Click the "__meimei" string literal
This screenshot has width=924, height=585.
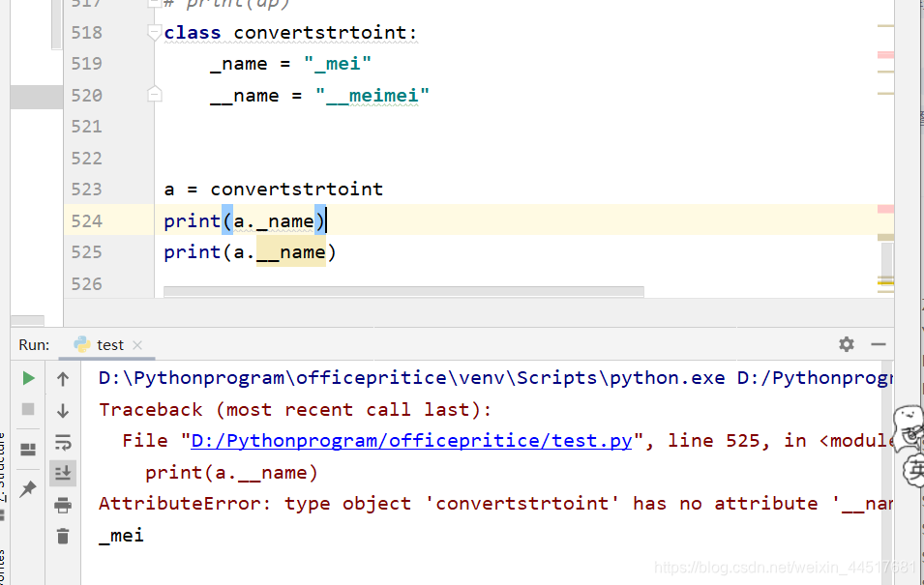(x=372, y=96)
